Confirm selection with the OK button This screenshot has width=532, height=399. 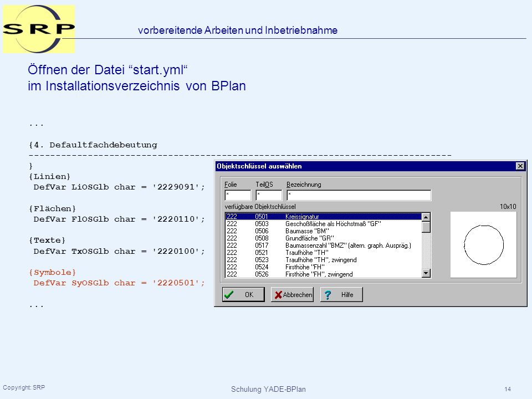click(243, 294)
